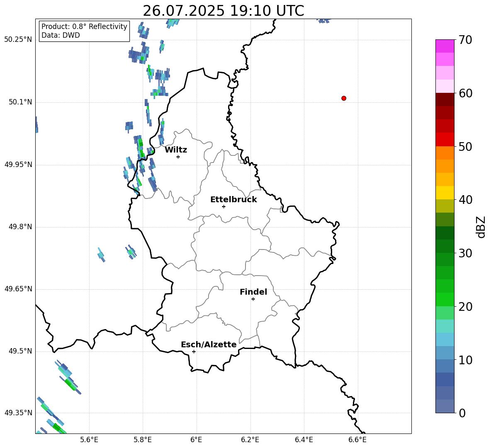
Task: Click the colorbar tick label "20"
Action: point(465,307)
